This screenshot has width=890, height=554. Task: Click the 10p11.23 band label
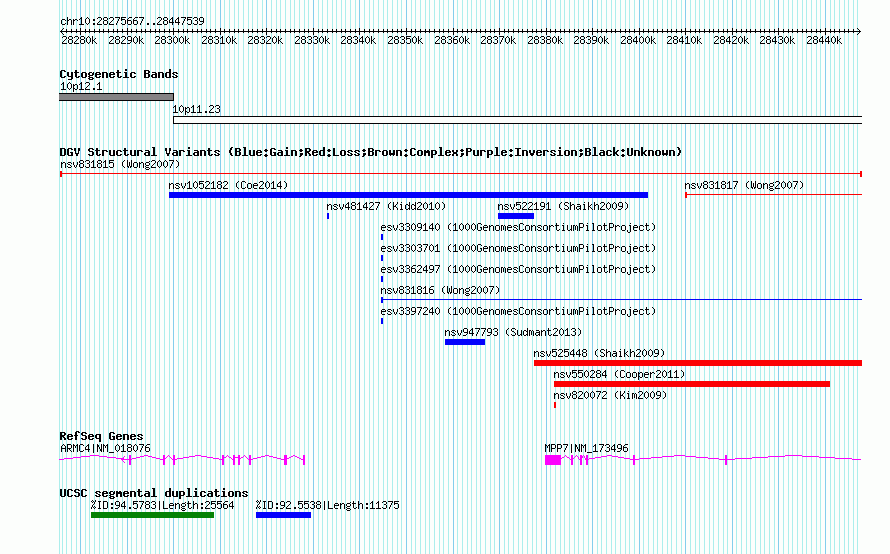pos(196,109)
